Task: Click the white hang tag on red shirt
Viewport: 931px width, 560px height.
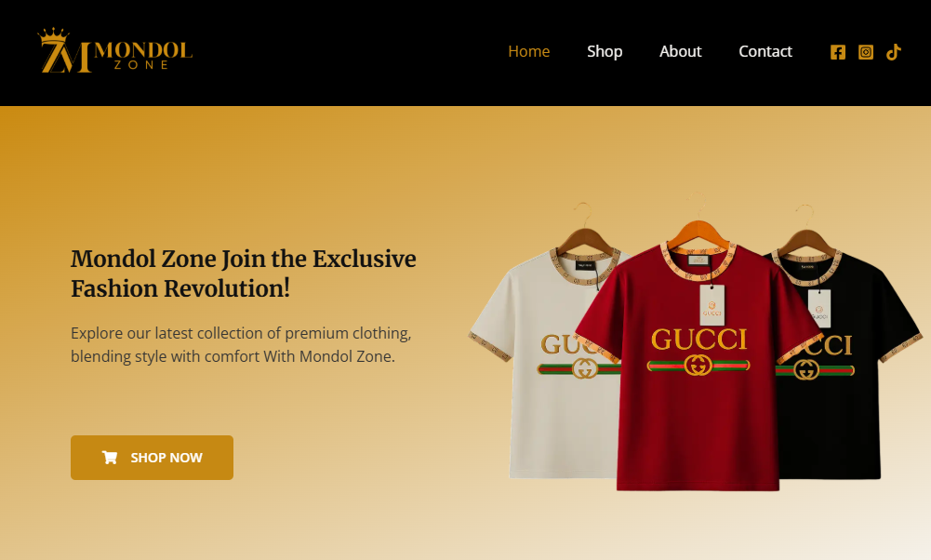Action: click(712, 304)
